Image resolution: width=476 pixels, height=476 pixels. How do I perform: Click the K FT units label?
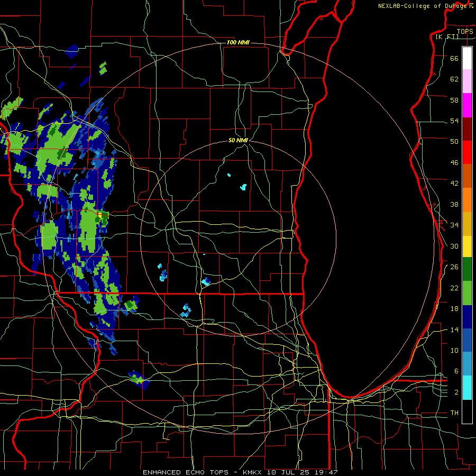pyautogui.click(x=447, y=36)
